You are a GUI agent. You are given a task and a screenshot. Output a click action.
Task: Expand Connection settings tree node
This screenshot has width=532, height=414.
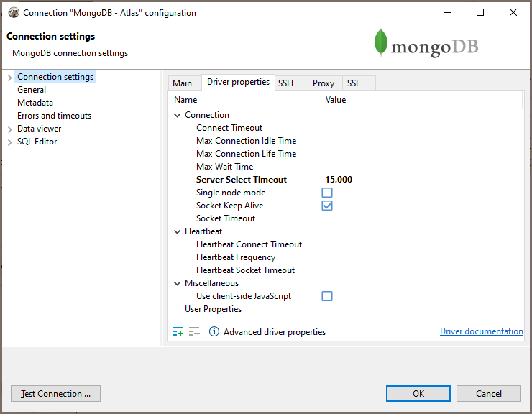[x=9, y=78]
